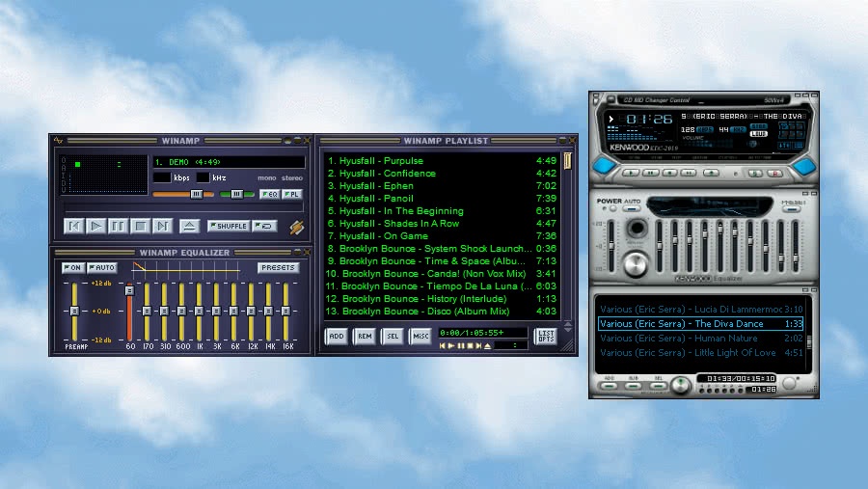Click the 16K equalizer band slider

tap(285, 312)
